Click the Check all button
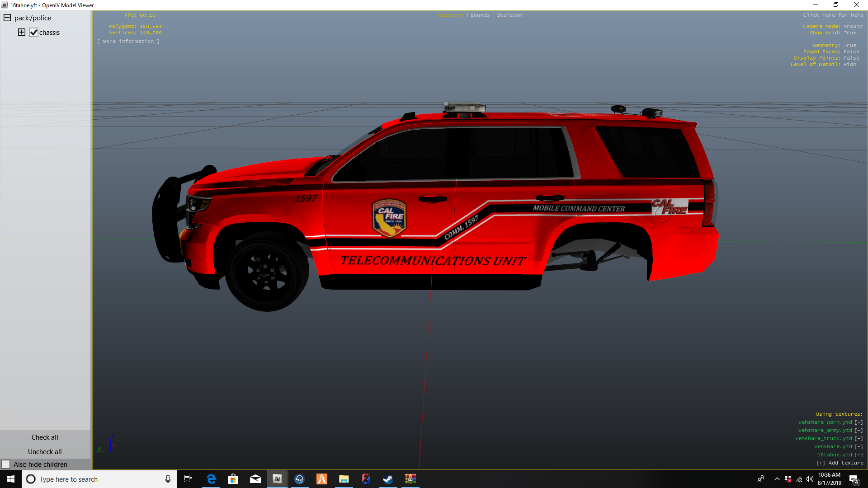The width and height of the screenshot is (868, 488). pos(45,437)
